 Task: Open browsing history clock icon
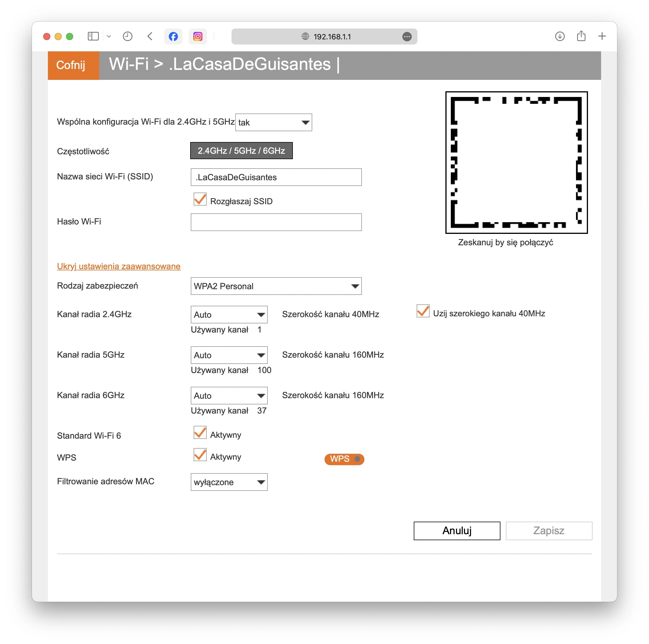pos(128,36)
